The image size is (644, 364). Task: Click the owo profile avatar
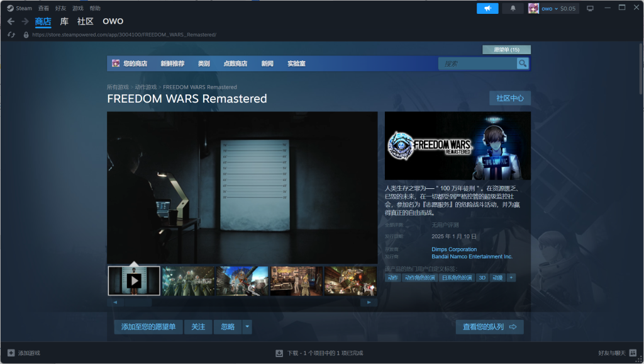tap(533, 8)
